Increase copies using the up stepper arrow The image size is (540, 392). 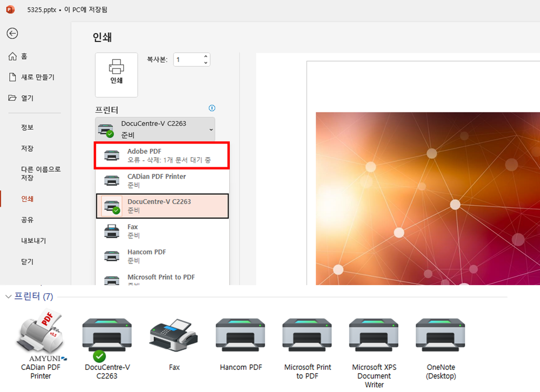(205, 56)
